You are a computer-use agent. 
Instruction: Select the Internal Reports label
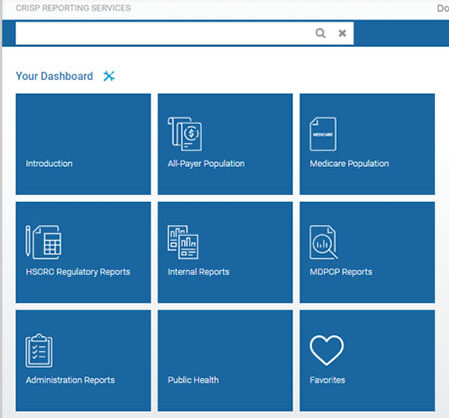pyautogui.click(x=199, y=272)
